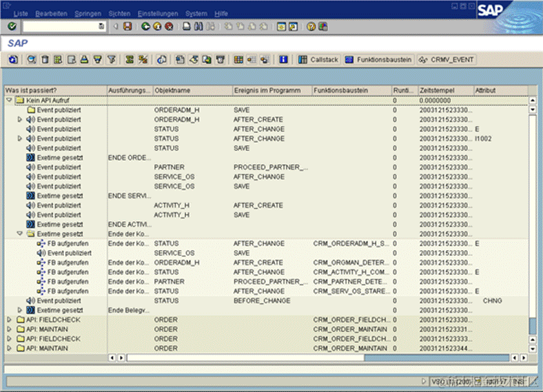Click the Details magnifier icon

pos(32,59)
